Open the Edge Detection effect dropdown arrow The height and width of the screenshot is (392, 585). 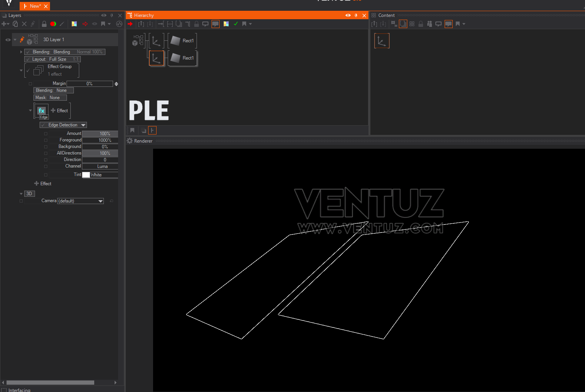coord(83,125)
